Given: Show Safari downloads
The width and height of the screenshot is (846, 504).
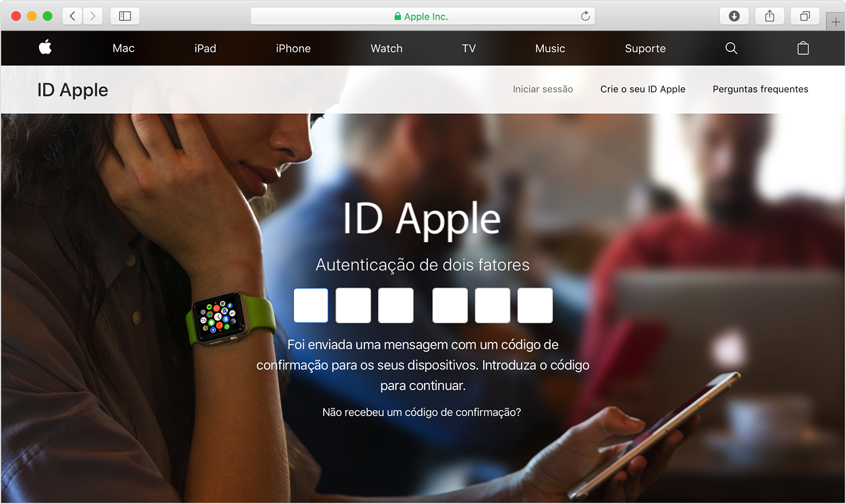Looking at the screenshot, I should 734,16.
